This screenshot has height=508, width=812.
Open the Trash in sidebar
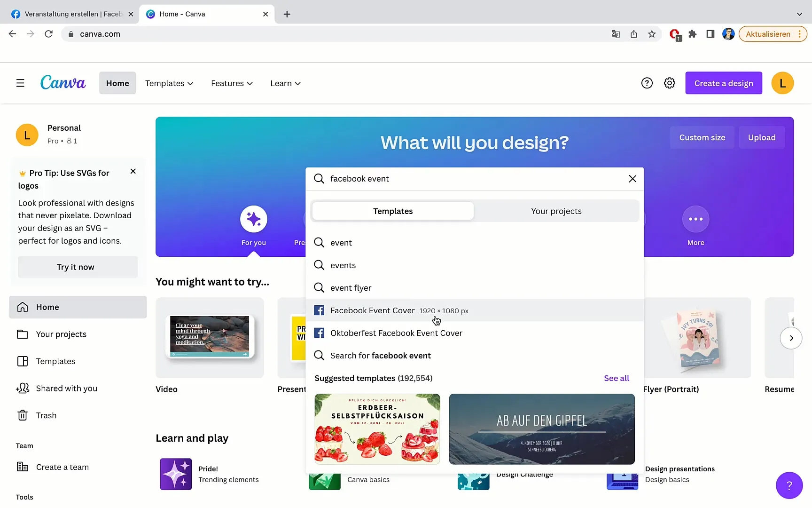[78, 415]
